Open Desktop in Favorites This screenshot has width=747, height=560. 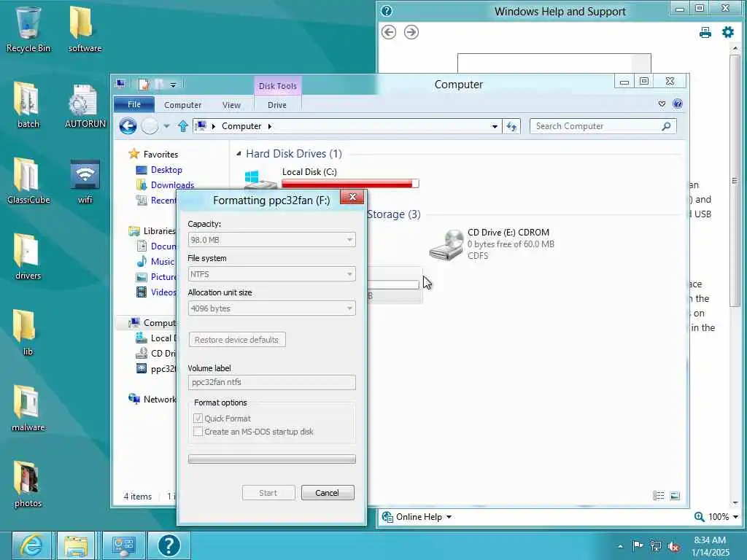(x=166, y=169)
